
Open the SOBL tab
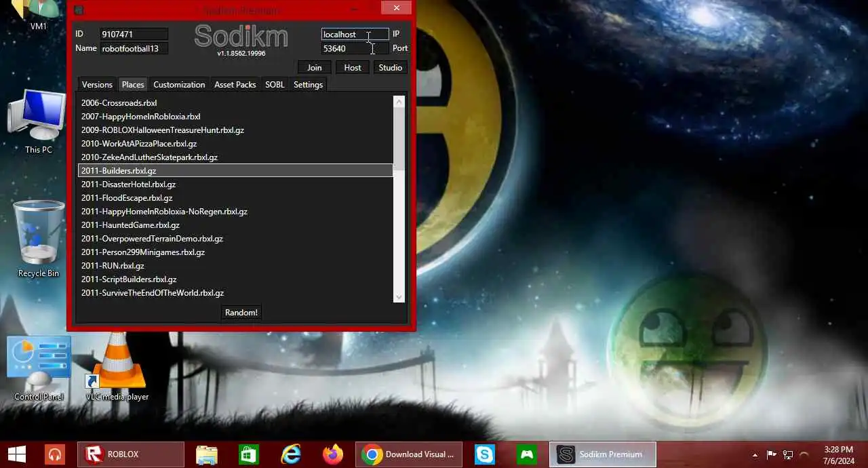coord(275,85)
